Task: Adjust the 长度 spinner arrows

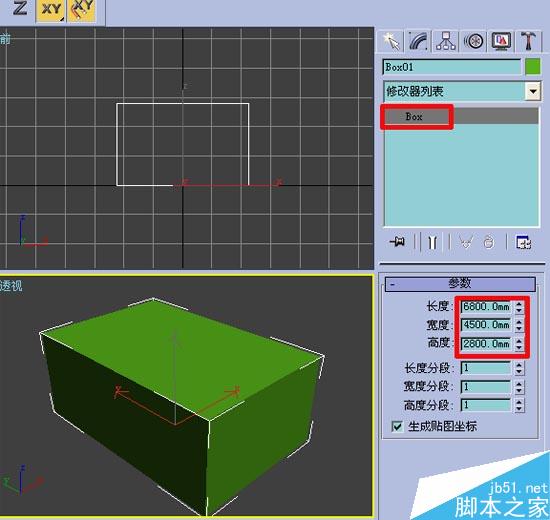Action: [x=519, y=307]
